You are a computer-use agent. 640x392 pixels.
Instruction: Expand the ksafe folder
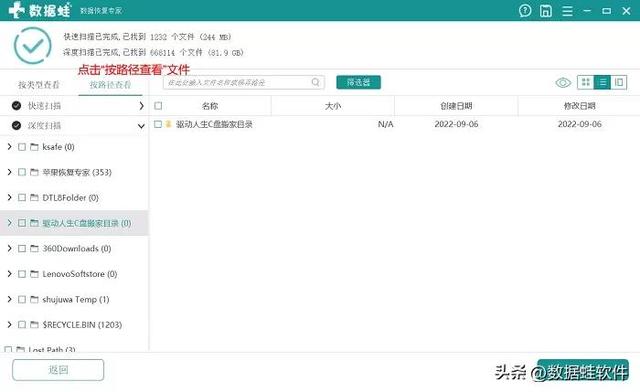pos(9,147)
